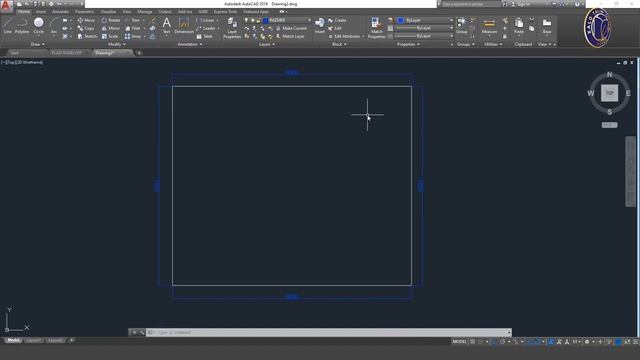Click Sign In link in title bar

[x=522, y=4]
